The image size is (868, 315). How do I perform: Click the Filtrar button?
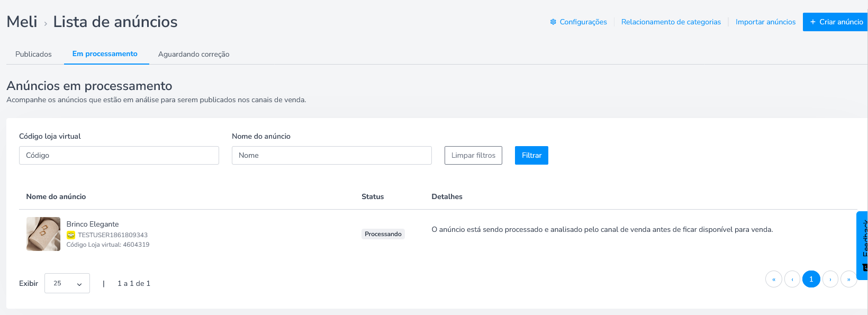click(531, 155)
